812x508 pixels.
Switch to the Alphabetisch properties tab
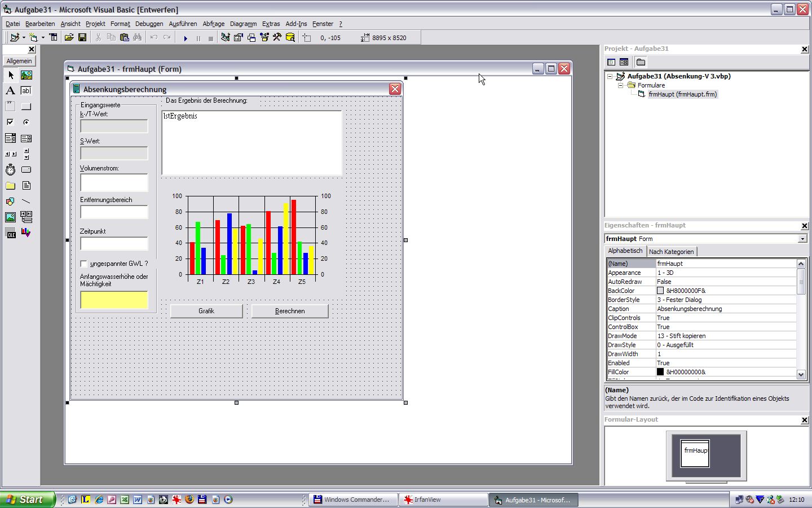click(625, 251)
